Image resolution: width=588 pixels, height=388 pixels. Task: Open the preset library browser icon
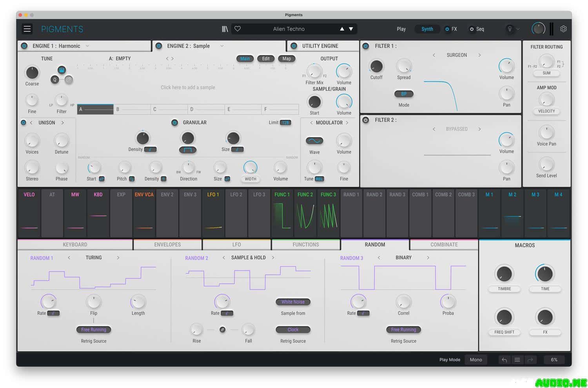[225, 29]
